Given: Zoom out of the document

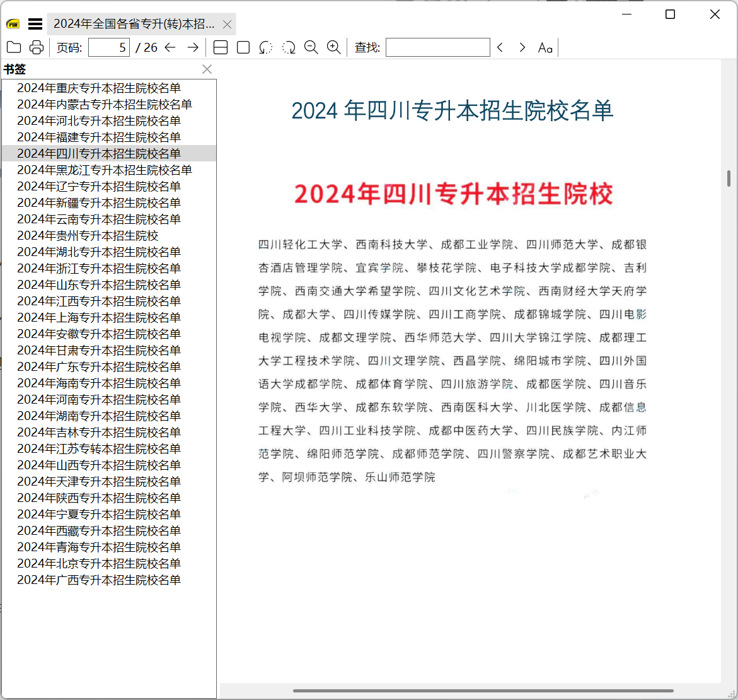Looking at the screenshot, I should point(311,47).
